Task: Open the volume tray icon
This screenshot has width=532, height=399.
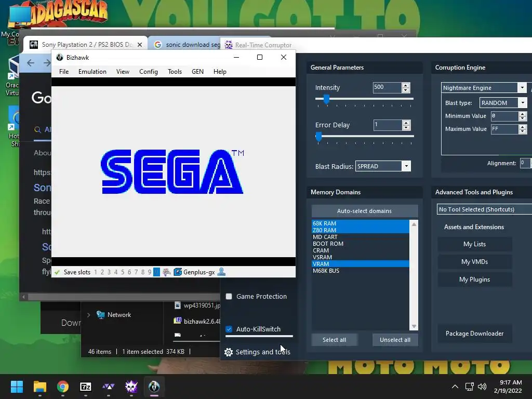Action: [x=482, y=387]
